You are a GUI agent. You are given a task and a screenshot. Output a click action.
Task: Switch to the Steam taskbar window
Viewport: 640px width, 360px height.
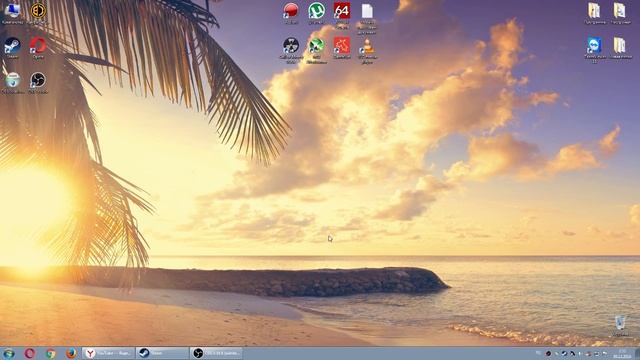pyautogui.click(x=162, y=353)
